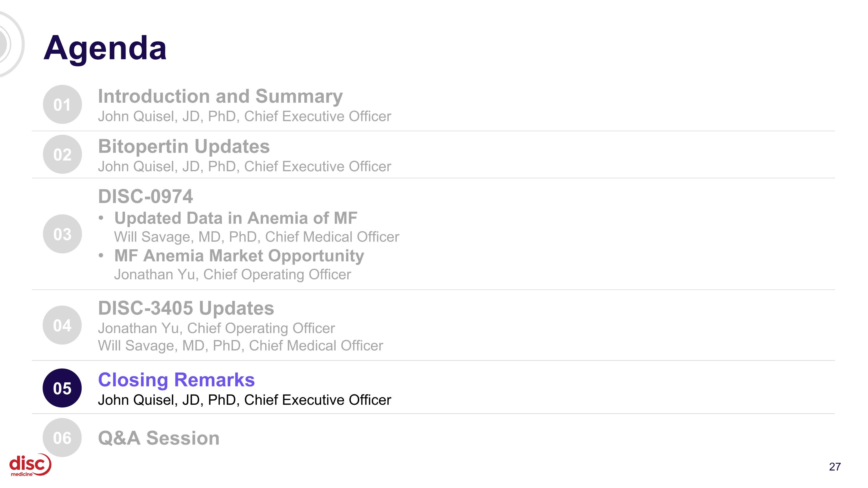Click the 02 numbered circle
The image size is (868, 488).
click(x=62, y=154)
